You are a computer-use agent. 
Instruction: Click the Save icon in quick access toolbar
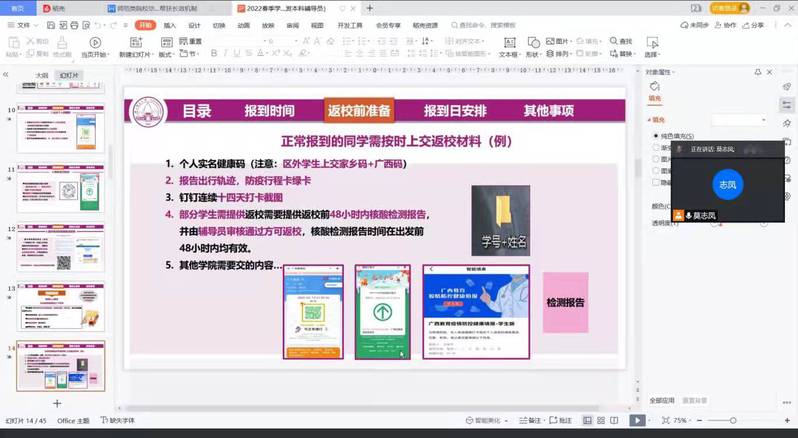coord(50,24)
